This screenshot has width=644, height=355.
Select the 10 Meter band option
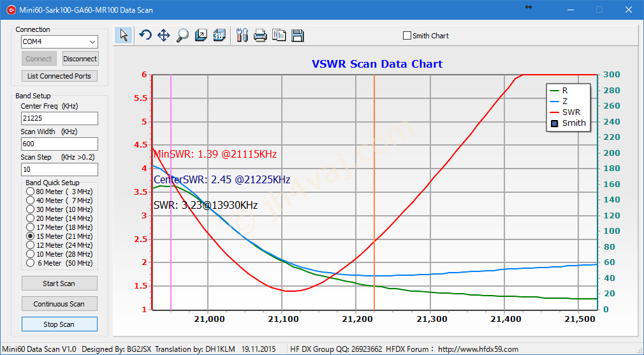coord(59,254)
